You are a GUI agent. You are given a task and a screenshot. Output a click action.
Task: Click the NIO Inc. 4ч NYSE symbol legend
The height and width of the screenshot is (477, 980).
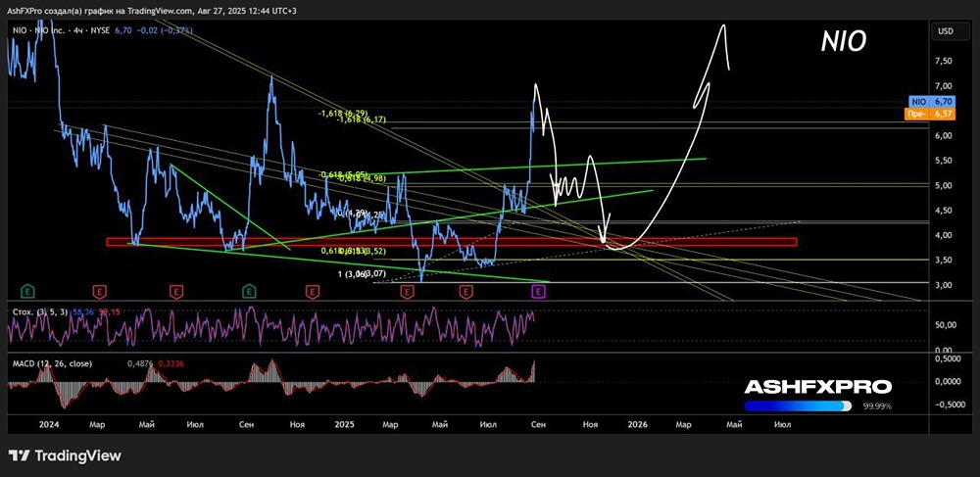click(x=62, y=30)
